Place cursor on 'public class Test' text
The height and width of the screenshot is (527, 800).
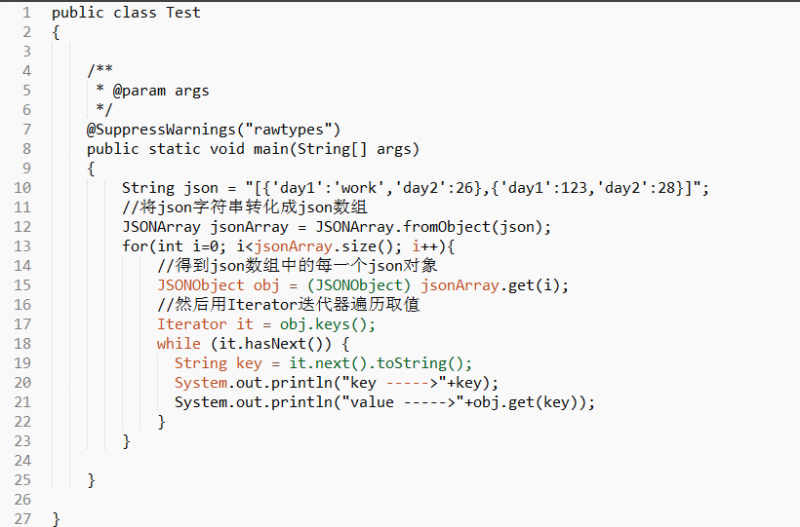click(x=126, y=13)
